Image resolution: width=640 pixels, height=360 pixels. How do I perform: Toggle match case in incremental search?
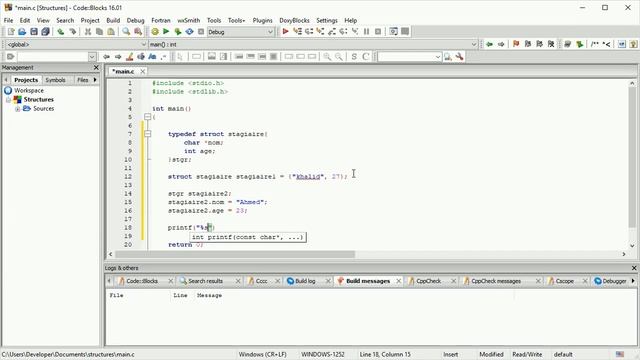point(152,57)
